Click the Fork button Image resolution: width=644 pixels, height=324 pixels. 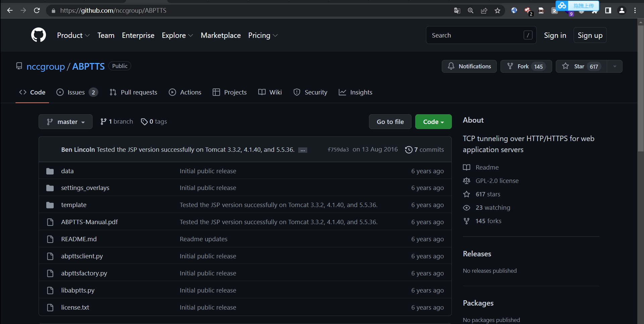click(x=526, y=66)
